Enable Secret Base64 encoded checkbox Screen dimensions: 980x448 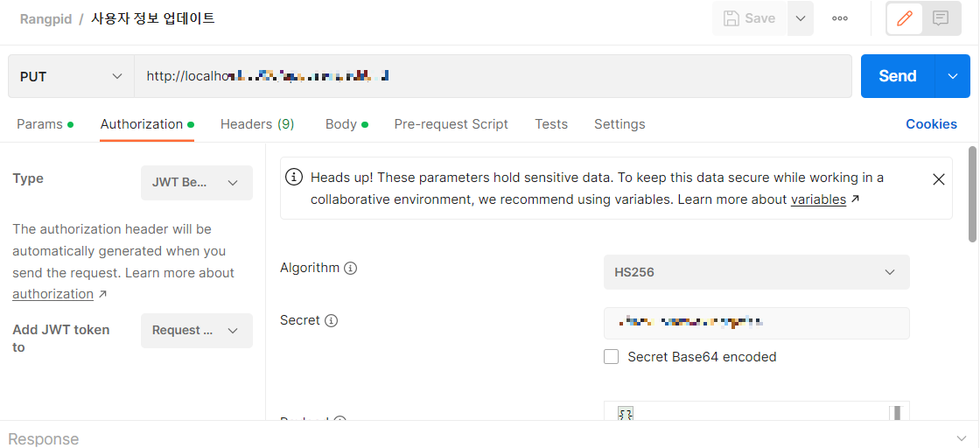[x=611, y=357]
